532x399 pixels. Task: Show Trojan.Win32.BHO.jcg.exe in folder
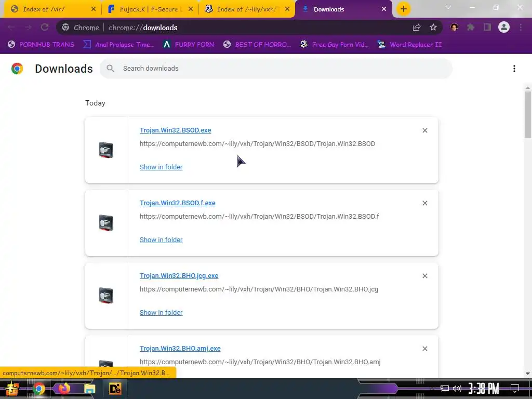[x=161, y=312]
